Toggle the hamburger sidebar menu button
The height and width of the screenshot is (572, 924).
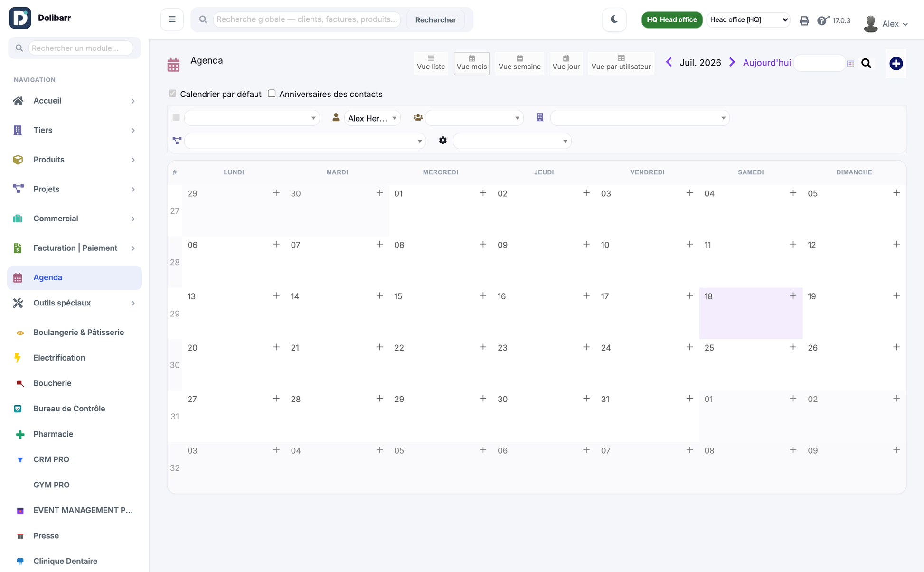(x=172, y=19)
